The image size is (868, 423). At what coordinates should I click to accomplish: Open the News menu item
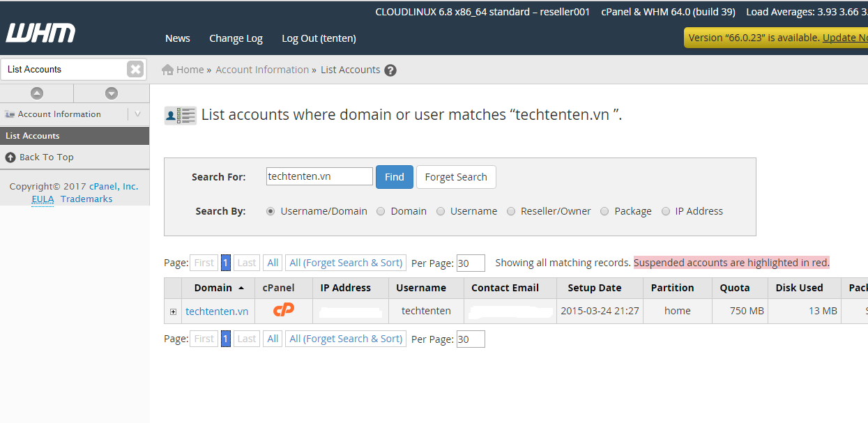coord(178,38)
